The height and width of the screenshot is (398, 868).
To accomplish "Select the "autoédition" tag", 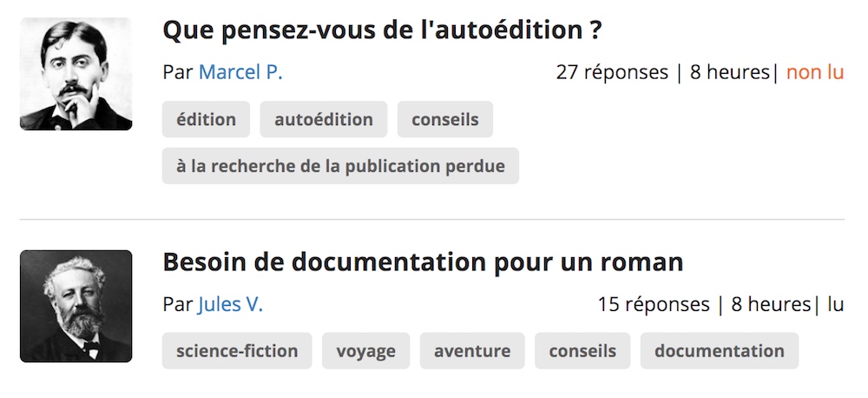I will click(324, 119).
